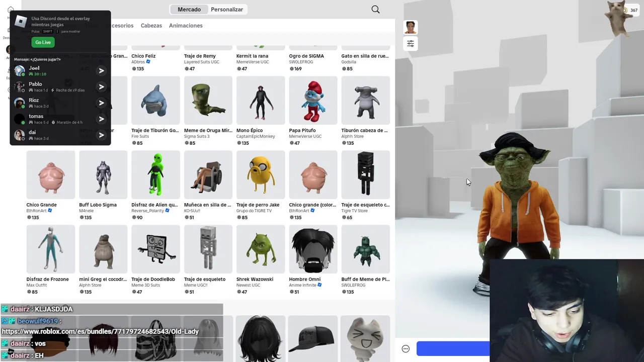Open Layered Suits UGC creator link
The image size is (644, 362).
tap(202, 62)
